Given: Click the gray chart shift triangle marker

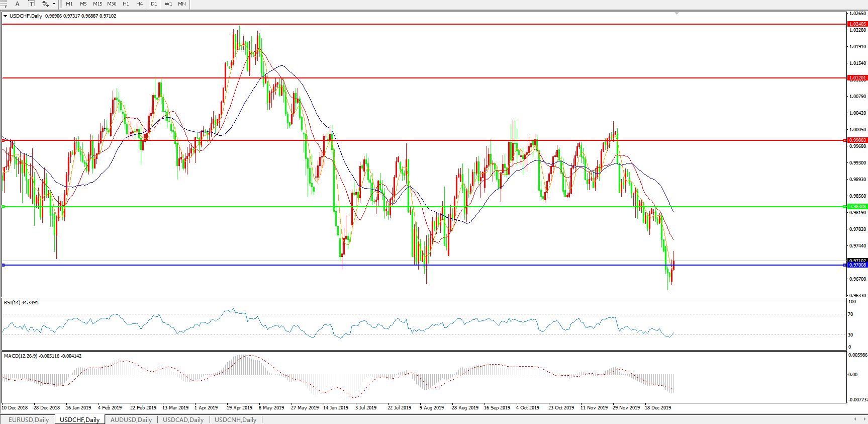Looking at the screenshot, I should tap(677, 13).
